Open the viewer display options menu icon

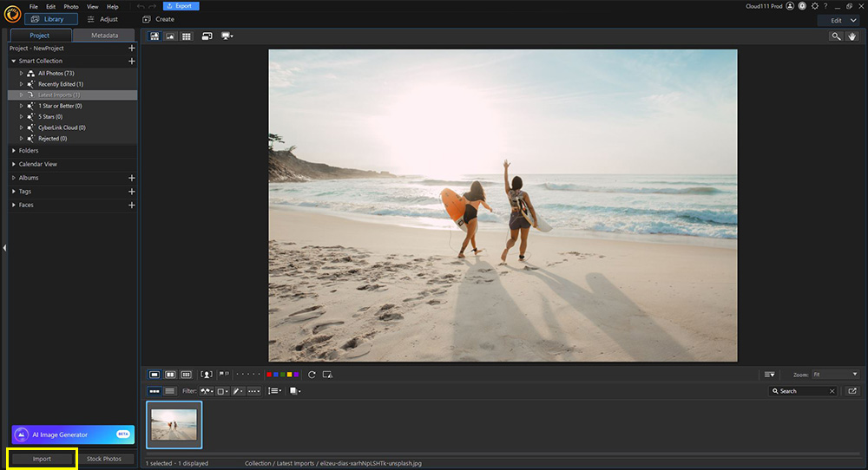[x=769, y=375]
